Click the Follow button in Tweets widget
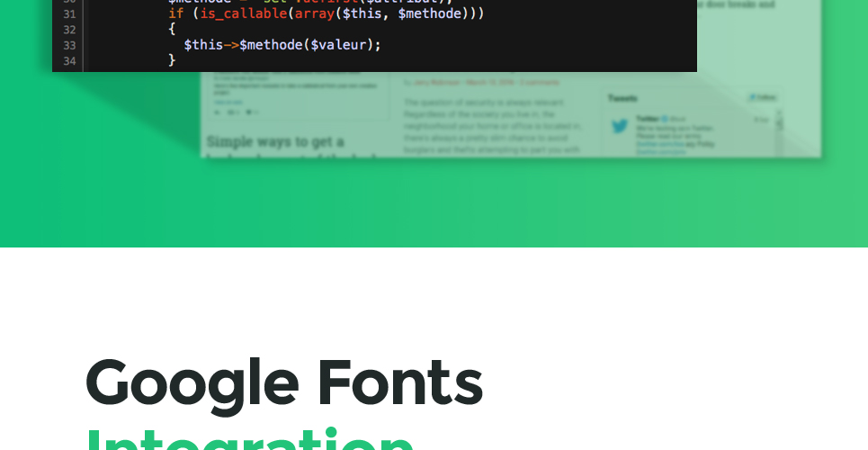Screen dimensions: 868x450 pos(762,97)
